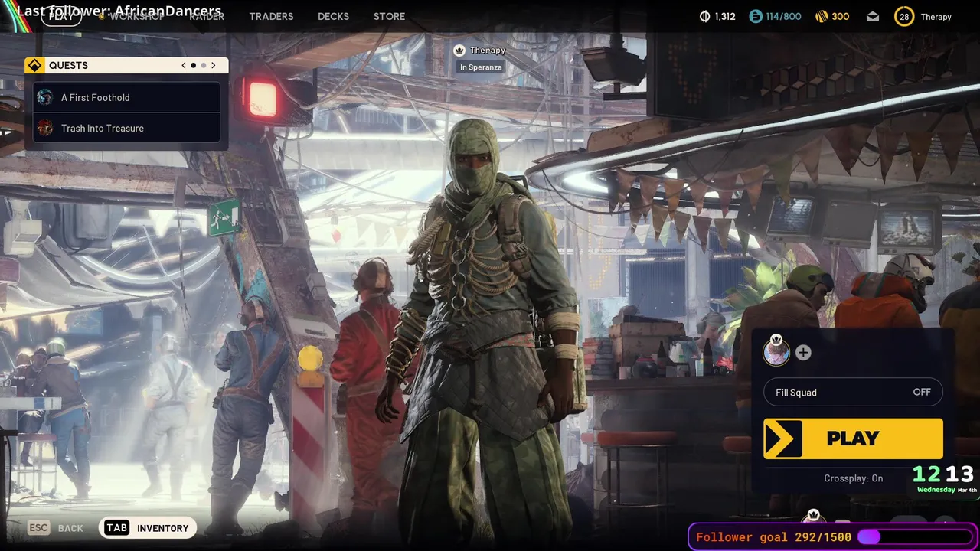Start matchmaking with the yellow PLAY button
The image size is (980, 551).
click(853, 439)
